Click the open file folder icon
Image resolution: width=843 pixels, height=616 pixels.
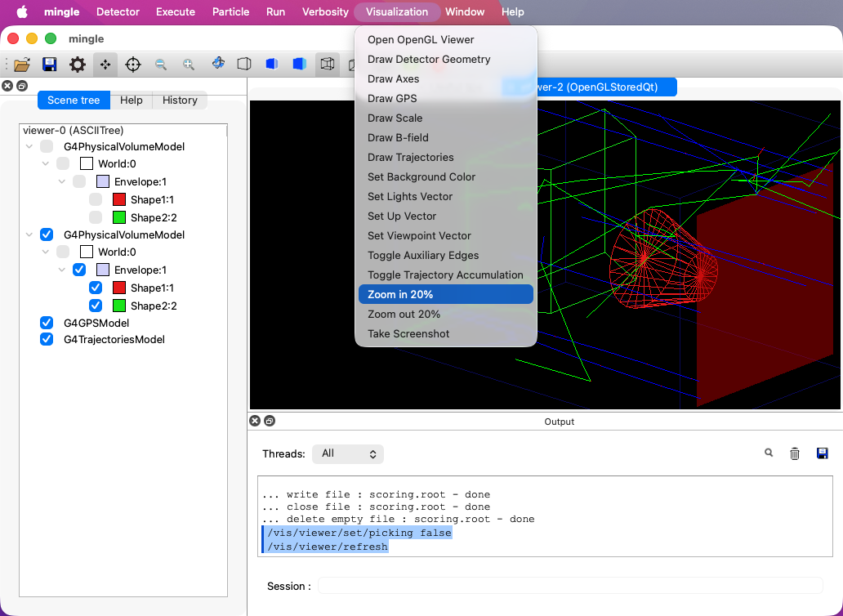(x=22, y=65)
